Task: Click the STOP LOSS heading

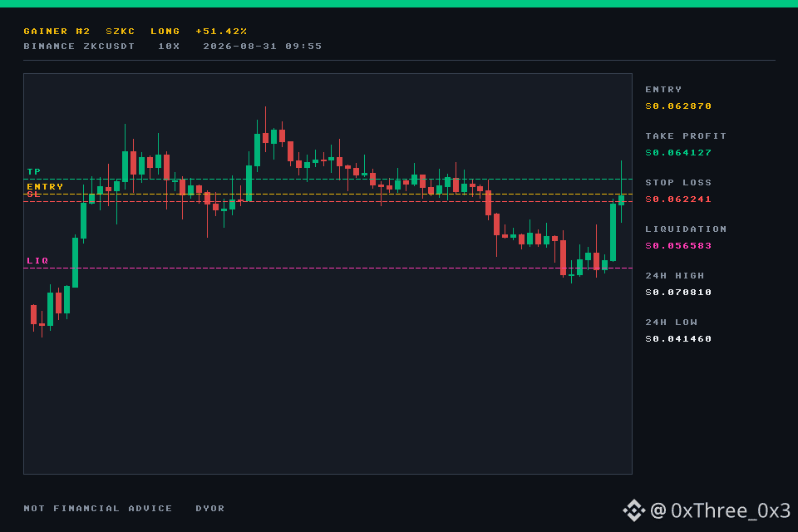Action: (x=678, y=183)
